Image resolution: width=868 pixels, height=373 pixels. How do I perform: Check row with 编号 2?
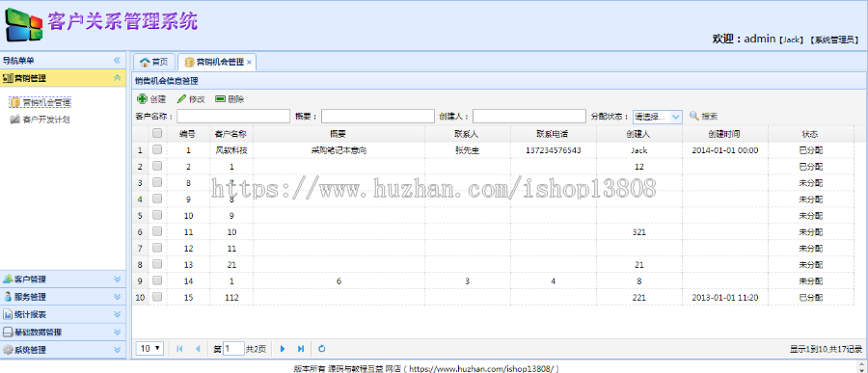point(157,166)
